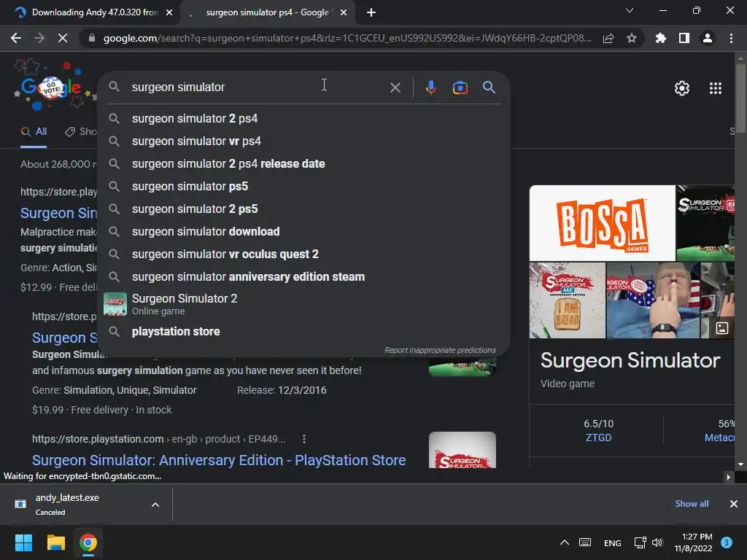Open the network display tray icon

[x=640, y=542]
